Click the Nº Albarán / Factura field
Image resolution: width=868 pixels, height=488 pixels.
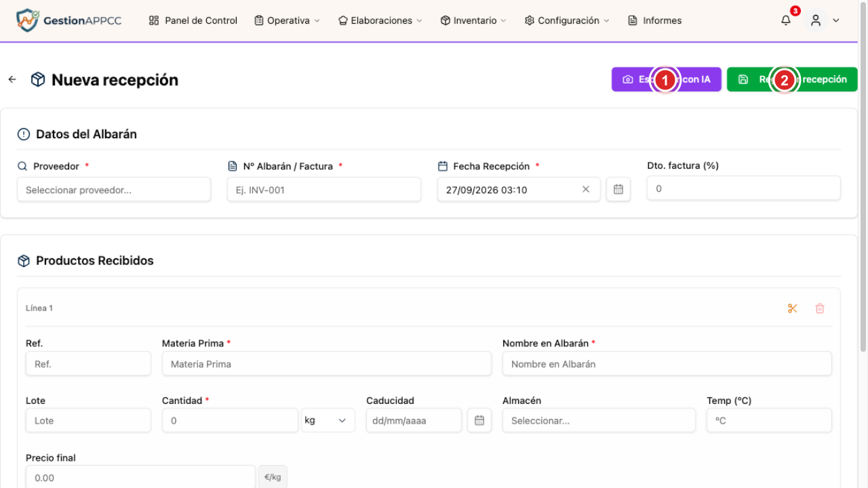pos(324,190)
